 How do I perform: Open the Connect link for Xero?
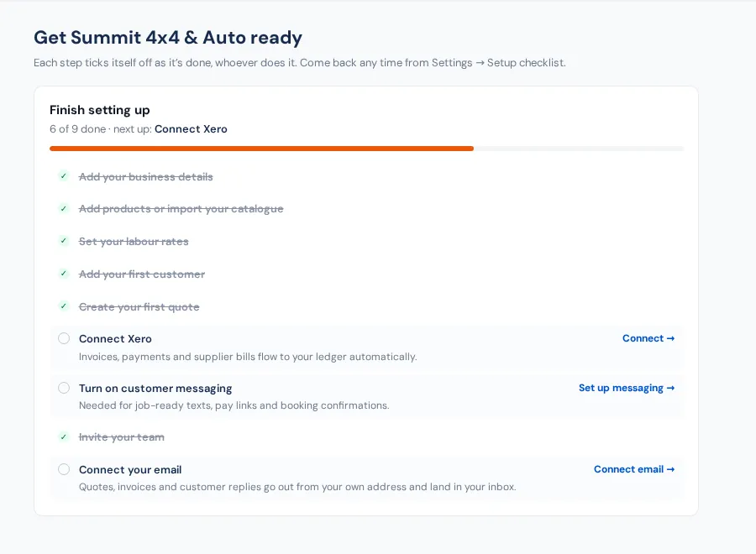648,338
